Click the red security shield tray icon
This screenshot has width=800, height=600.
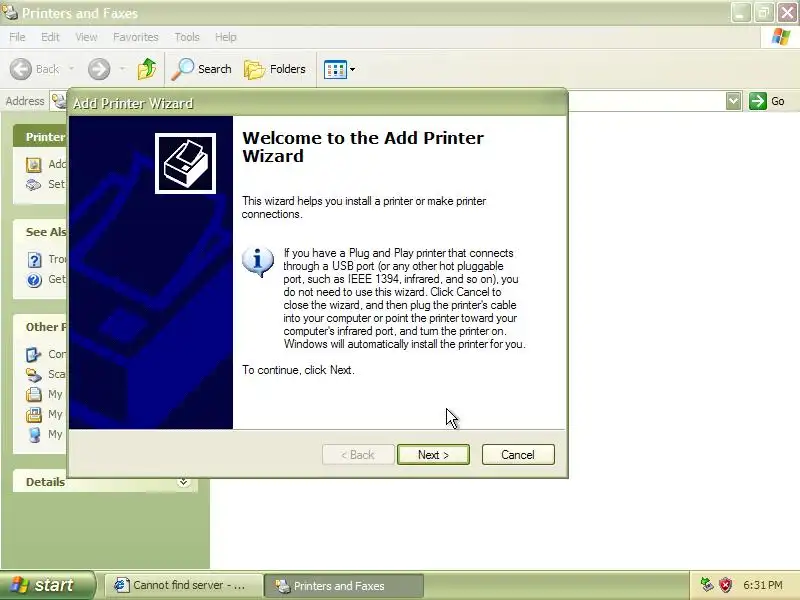[x=725, y=585]
